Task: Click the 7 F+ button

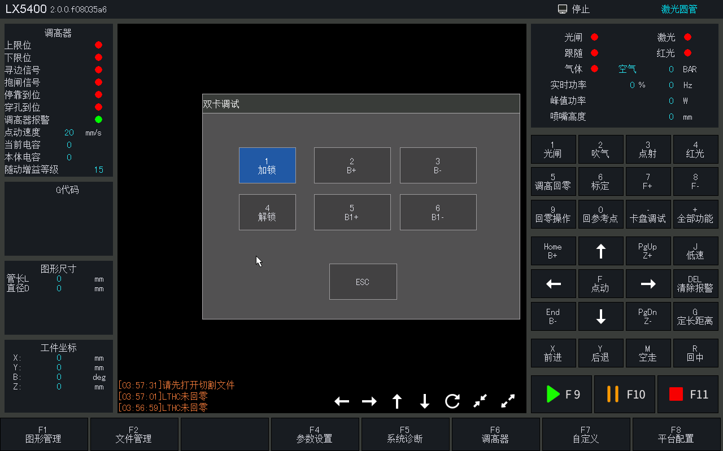Action: (x=648, y=182)
